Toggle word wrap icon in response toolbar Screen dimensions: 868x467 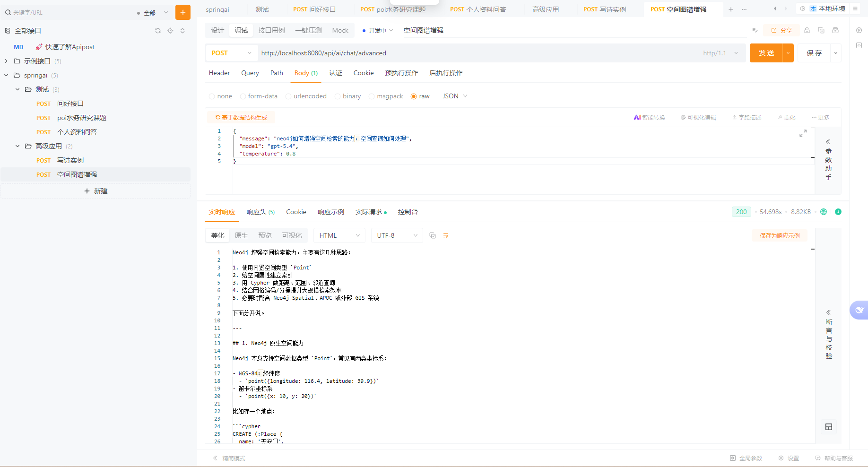[x=446, y=235]
